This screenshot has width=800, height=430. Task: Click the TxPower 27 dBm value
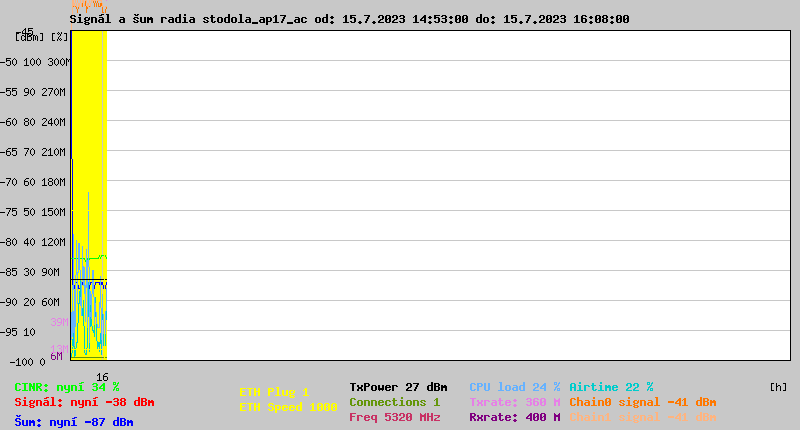point(398,387)
